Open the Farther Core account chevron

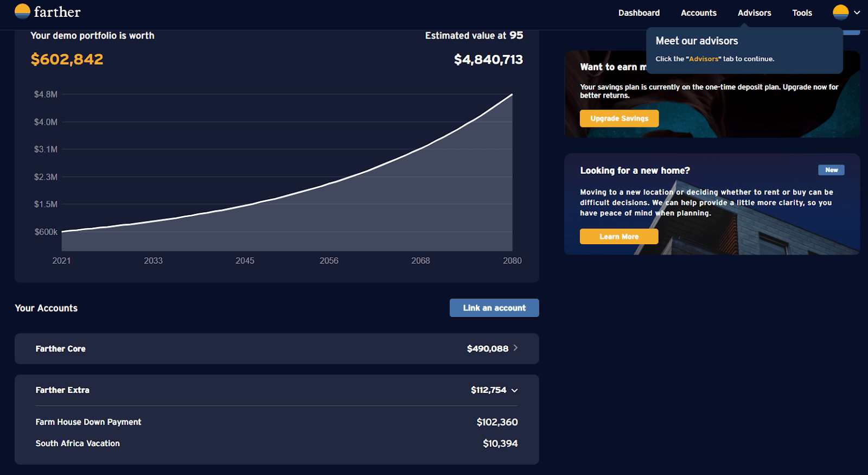[x=515, y=348]
